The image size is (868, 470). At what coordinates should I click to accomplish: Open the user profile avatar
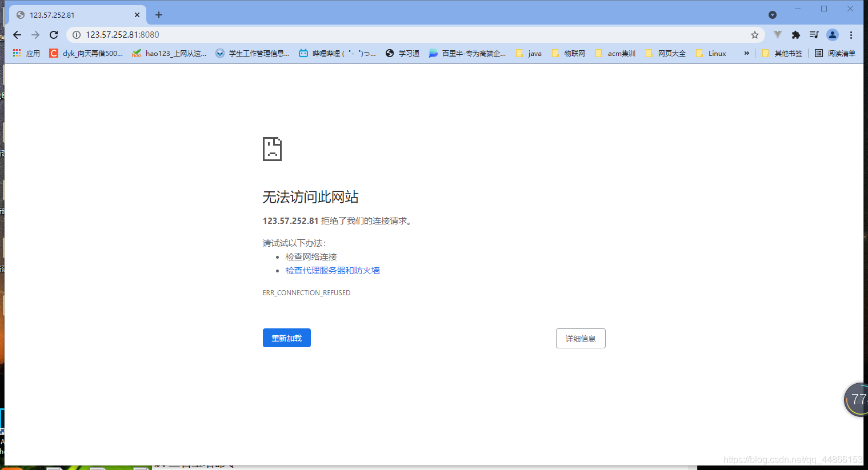833,35
